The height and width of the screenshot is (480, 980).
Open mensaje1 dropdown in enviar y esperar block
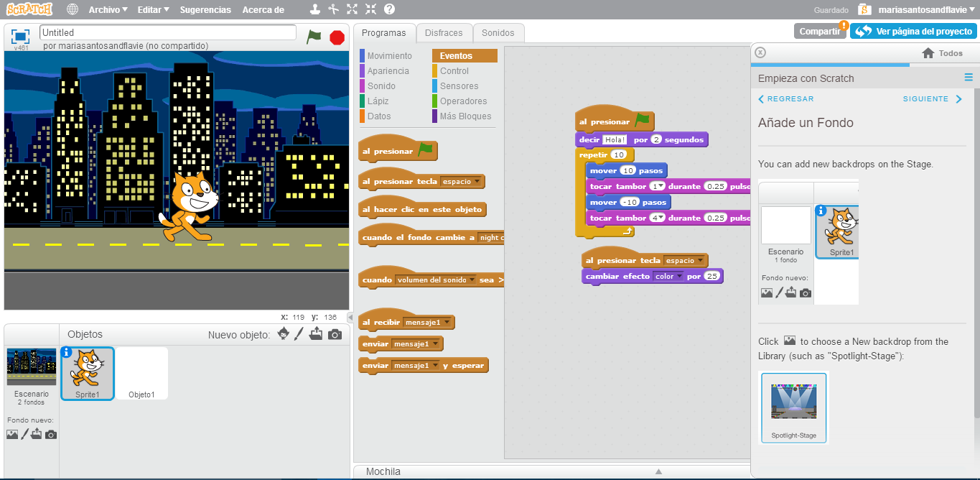click(x=416, y=366)
